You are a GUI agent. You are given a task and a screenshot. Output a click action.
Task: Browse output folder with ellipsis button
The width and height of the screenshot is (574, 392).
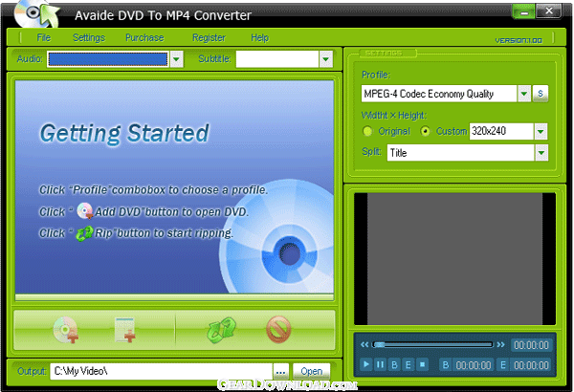280,372
